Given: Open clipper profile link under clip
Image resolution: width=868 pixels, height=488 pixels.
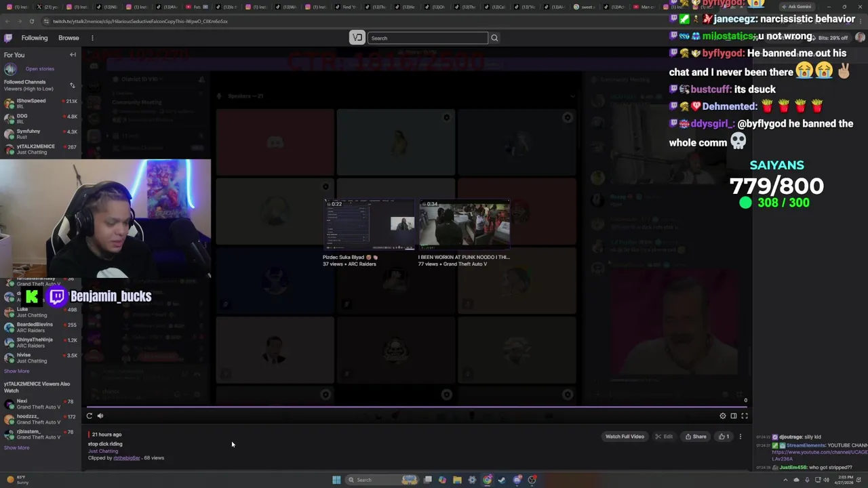Looking at the screenshot, I should (x=127, y=458).
